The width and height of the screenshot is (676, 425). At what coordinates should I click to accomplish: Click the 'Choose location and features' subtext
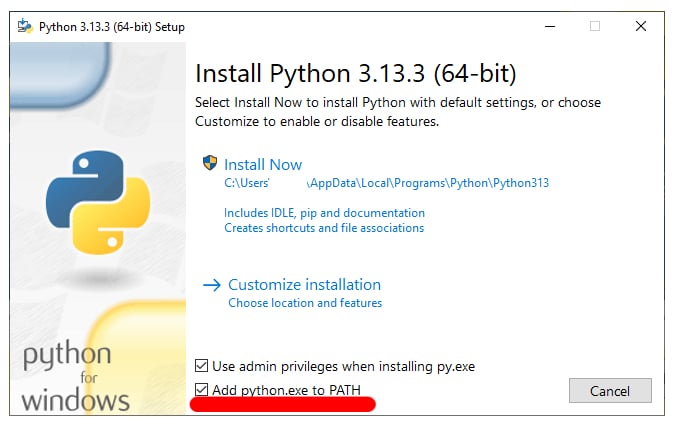(305, 303)
